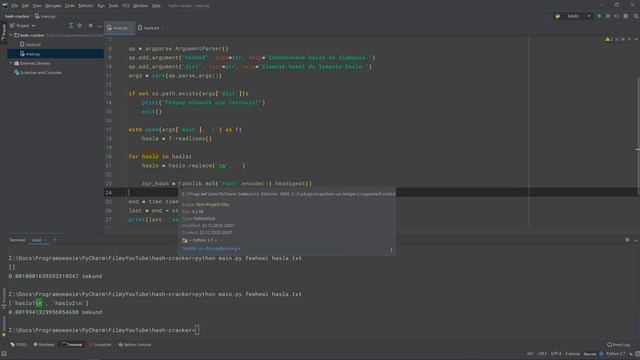Click the UTF-8 encoding status
The height and width of the screenshot is (360, 640).
tap(556, 354)
